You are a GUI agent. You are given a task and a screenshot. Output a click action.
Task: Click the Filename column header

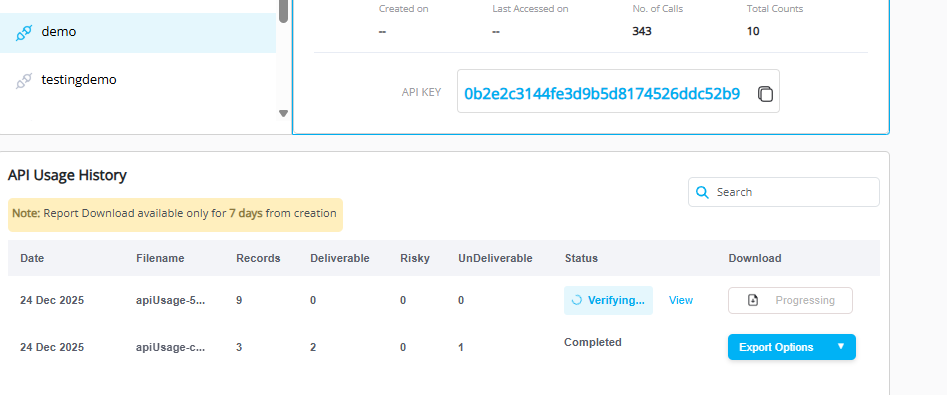coord(160,258)
